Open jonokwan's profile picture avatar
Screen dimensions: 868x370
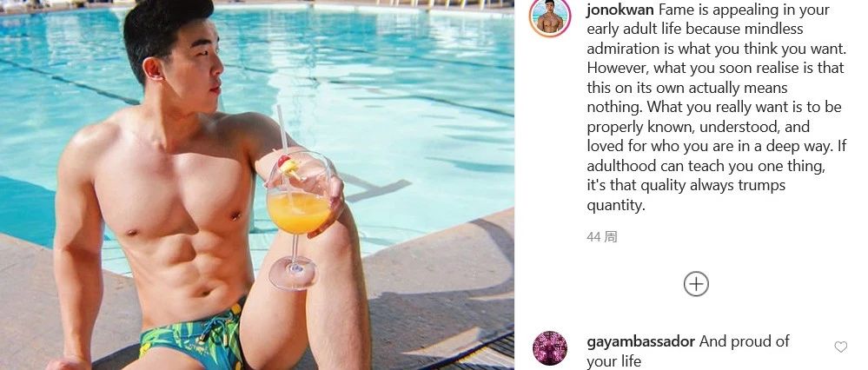click(550, 17)
